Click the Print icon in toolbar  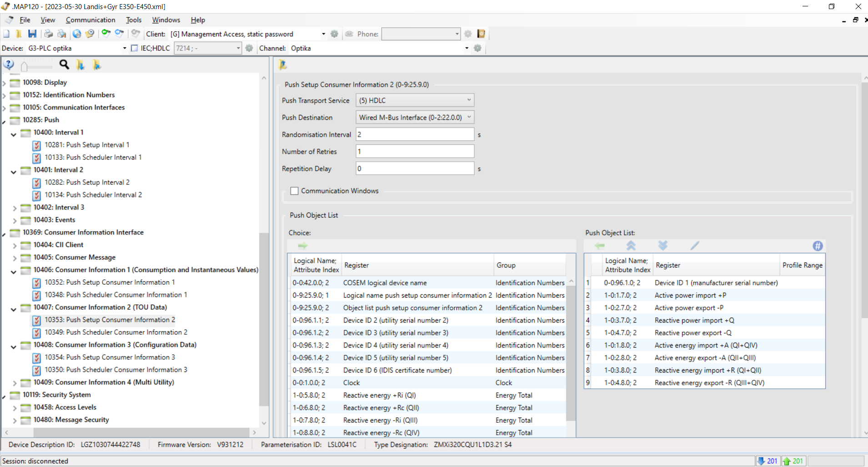pos(48,34)
